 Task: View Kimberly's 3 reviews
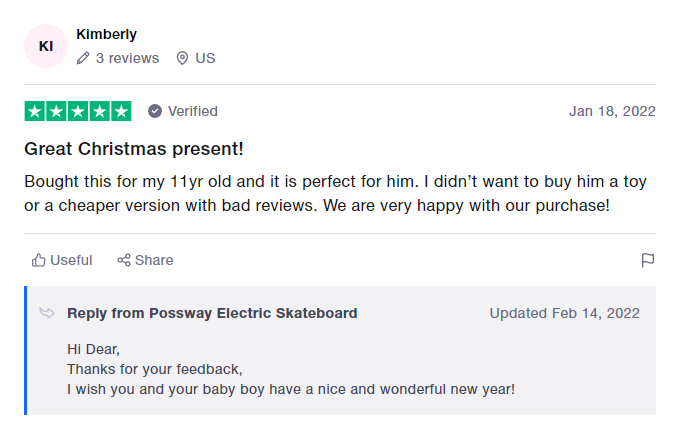tap(127, 58)
